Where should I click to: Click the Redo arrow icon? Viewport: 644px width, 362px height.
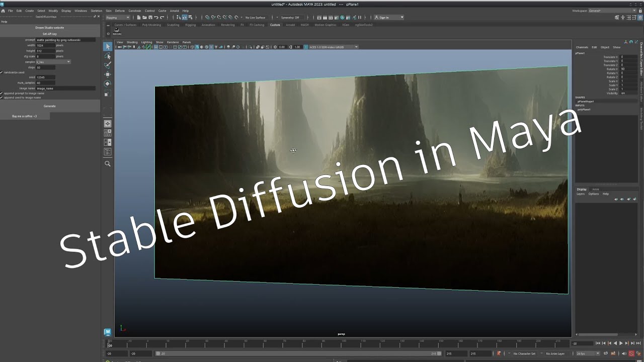point(162,18)
